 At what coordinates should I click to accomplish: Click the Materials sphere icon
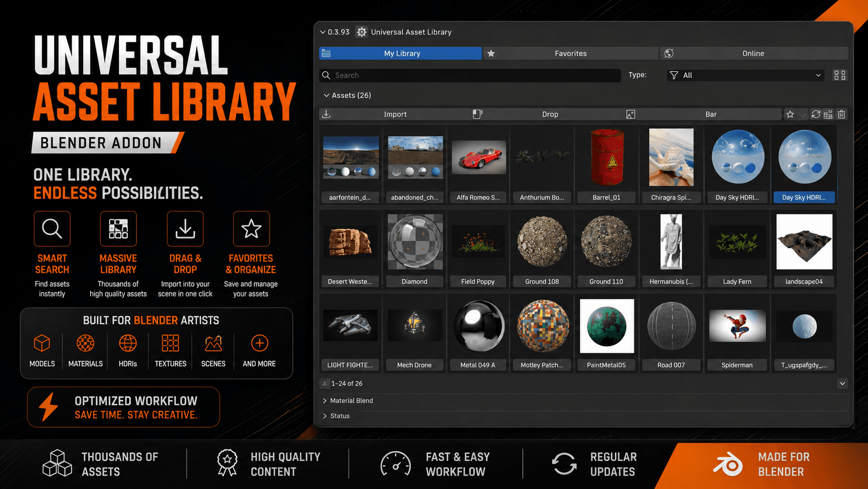click(x=85, y=343)
